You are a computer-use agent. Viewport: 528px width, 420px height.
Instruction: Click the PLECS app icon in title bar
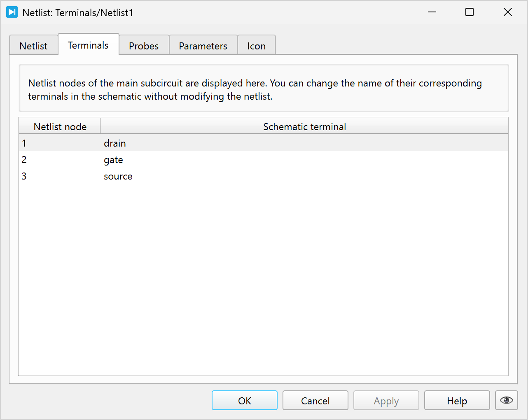point(12,12)
